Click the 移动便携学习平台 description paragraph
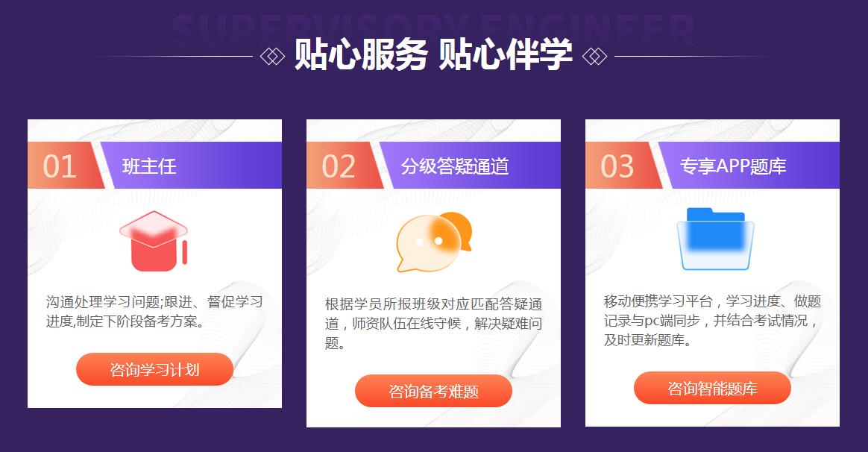868x452 pixels. (712, 321)
